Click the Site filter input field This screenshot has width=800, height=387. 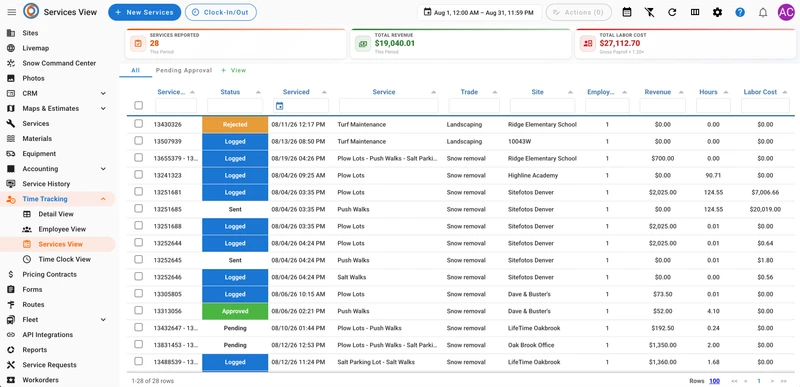pos(542,106)
